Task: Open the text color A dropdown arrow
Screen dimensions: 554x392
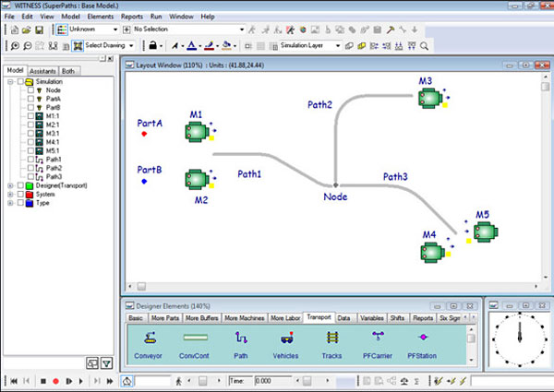Action: [200, 46]
